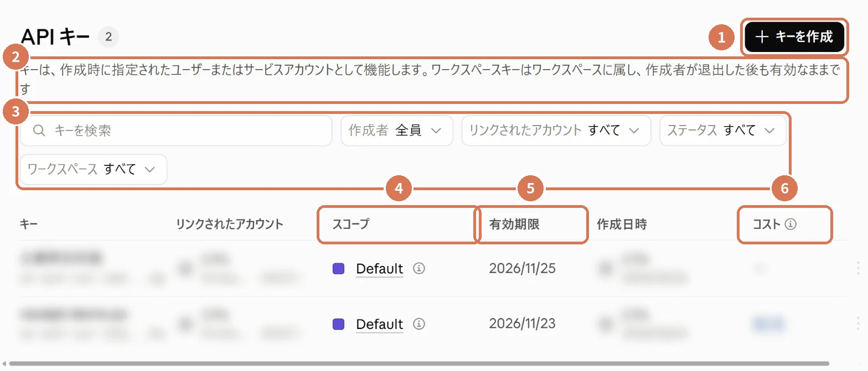The width and height of the screenshot is (868, 371).
Task: Click the API キー page heading
Action: 55,37
